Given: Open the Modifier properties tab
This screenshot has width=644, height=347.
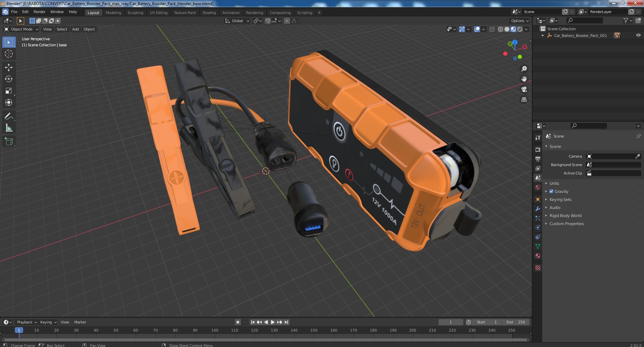Looking at the screenshot, I should (538, 209).
